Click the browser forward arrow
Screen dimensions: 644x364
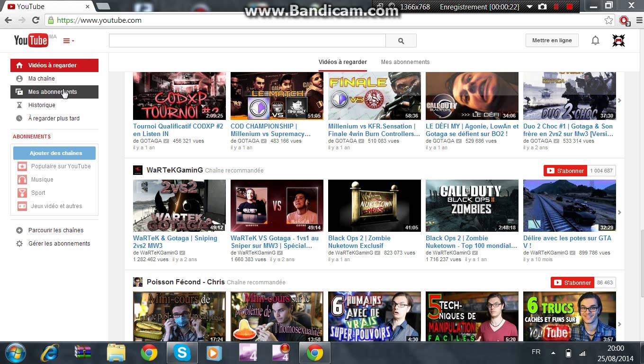22,20
